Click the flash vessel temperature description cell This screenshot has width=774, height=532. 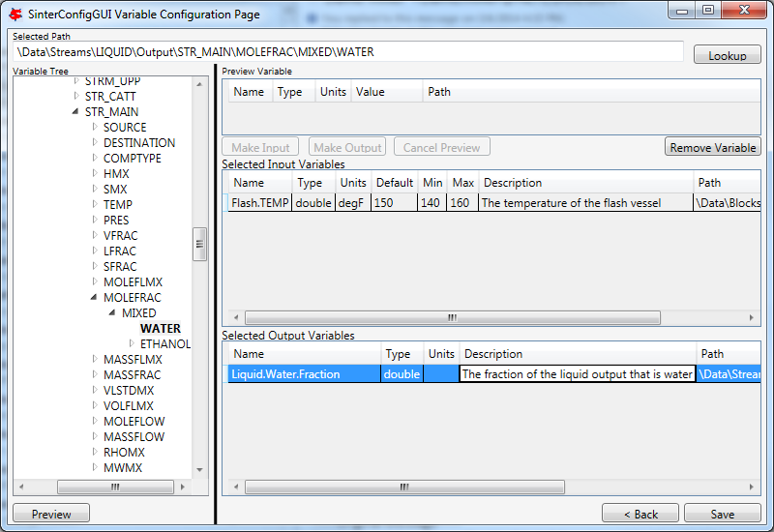click(x=585, y=203)
